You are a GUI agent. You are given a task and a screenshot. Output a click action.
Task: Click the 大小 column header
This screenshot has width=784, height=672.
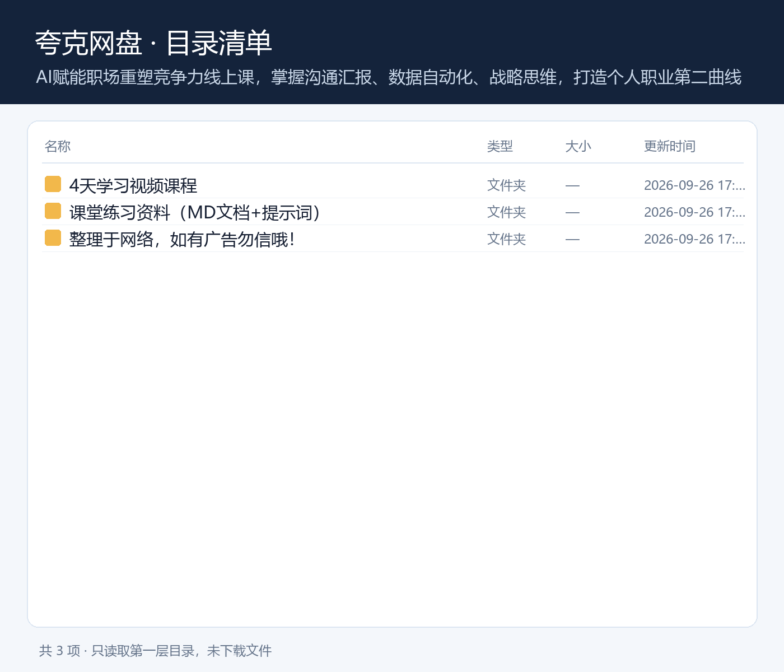click(x=578, y=146)
